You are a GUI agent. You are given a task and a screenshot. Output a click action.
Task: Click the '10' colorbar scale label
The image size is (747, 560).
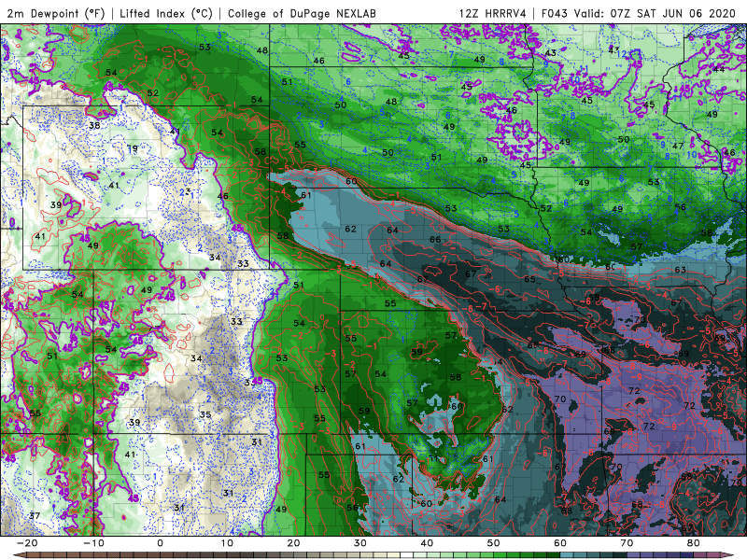coord(227,543)
